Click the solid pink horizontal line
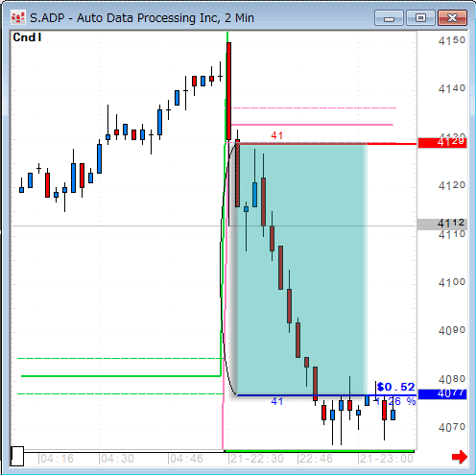The width and height of the screenshot is (476, 475). (312, 125)
